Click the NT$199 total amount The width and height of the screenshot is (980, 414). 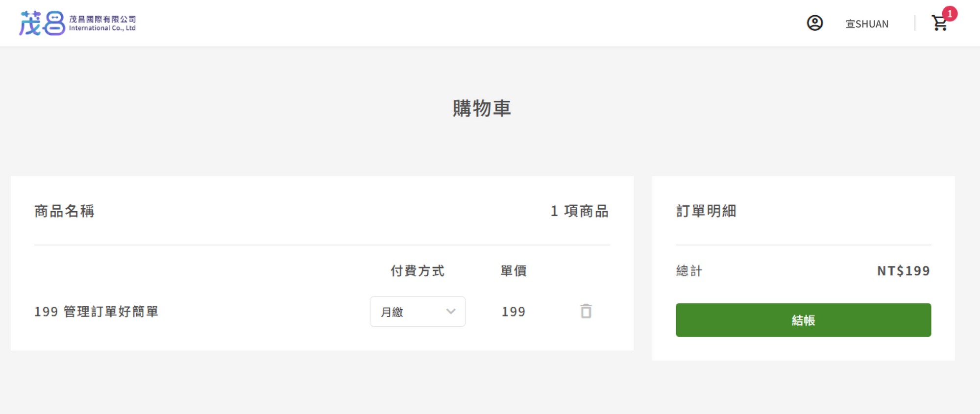point(904,271)
